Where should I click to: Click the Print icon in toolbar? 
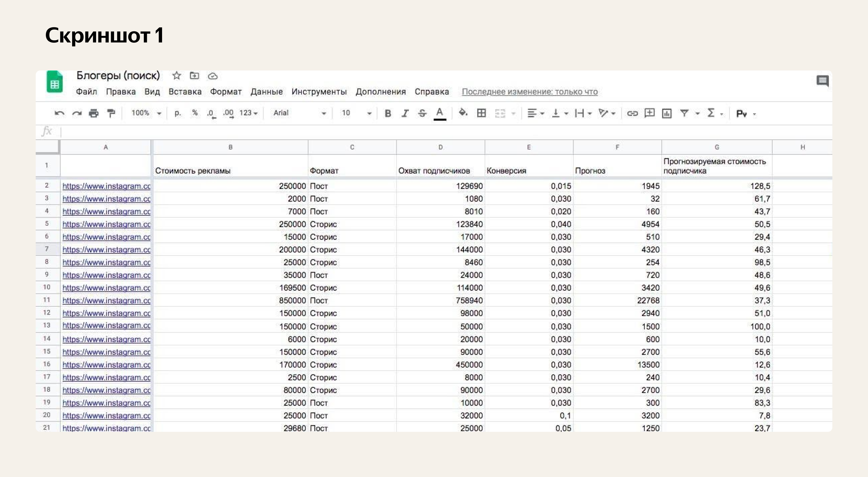tap(94, 113)
